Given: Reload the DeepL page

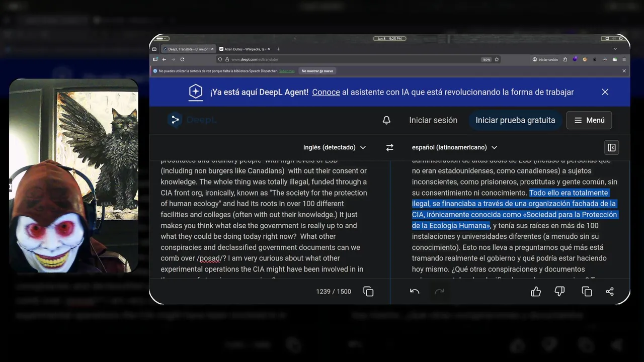Looking at the screenshot, I should pos(182,59).
